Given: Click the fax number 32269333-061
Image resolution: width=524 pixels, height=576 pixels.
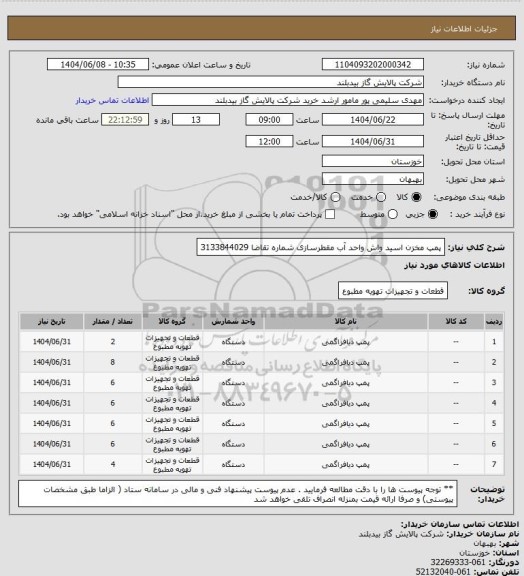Looking at the screenshot, I should pos(458,562).
